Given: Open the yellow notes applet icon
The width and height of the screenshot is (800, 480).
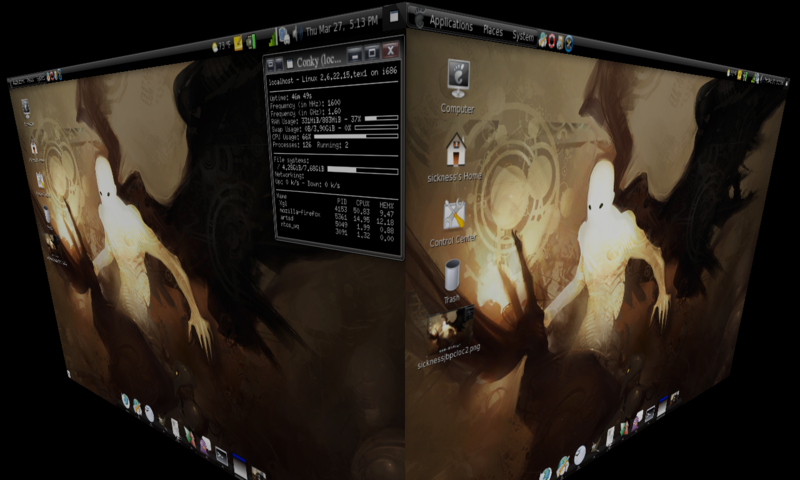Looking at the screenshot, I should click(x=238, y=44).
